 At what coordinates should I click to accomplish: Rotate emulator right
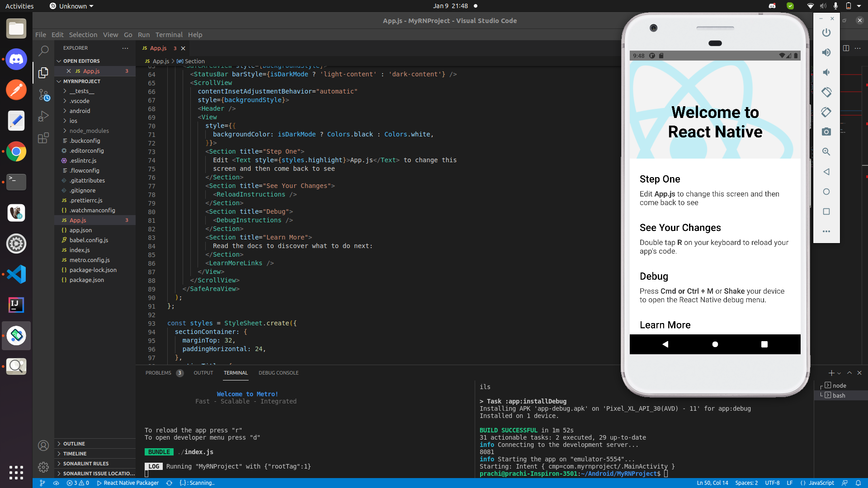pyautogui.click(x=826, y=112)
